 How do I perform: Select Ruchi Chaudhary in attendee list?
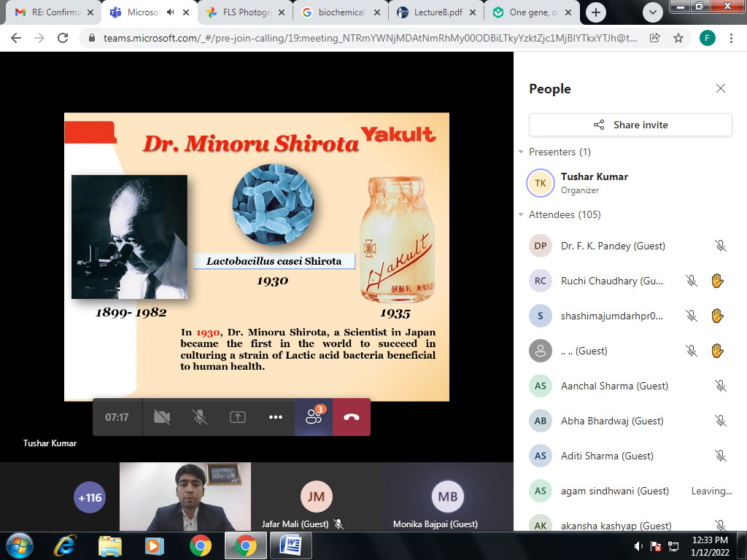[x=630, y=281]
